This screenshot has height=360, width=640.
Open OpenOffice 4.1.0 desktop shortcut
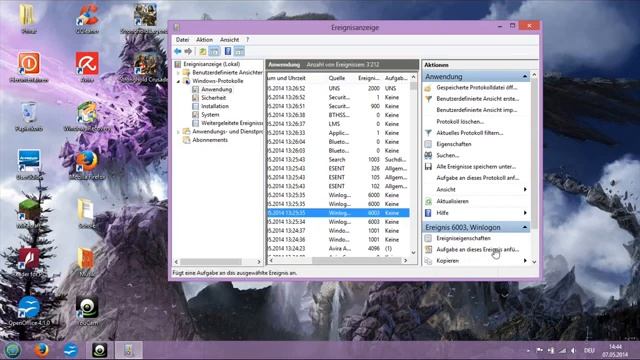(29, 311)
